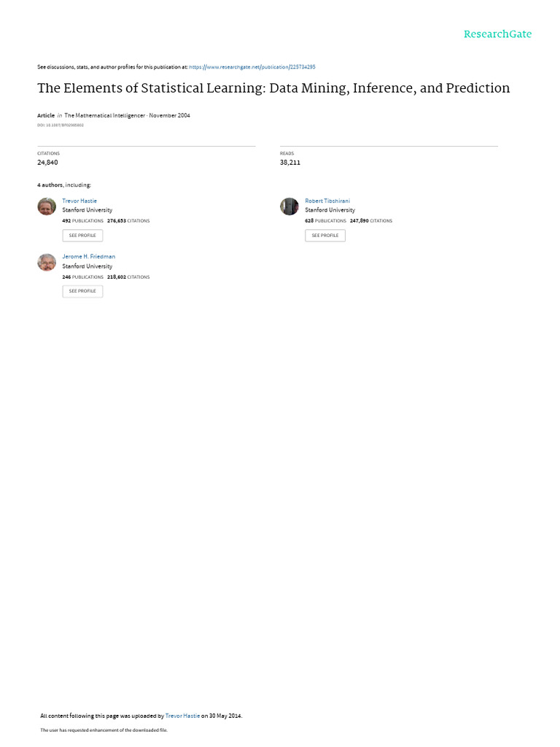Click Robert Tibshirani's 628 publications figure

309,221
